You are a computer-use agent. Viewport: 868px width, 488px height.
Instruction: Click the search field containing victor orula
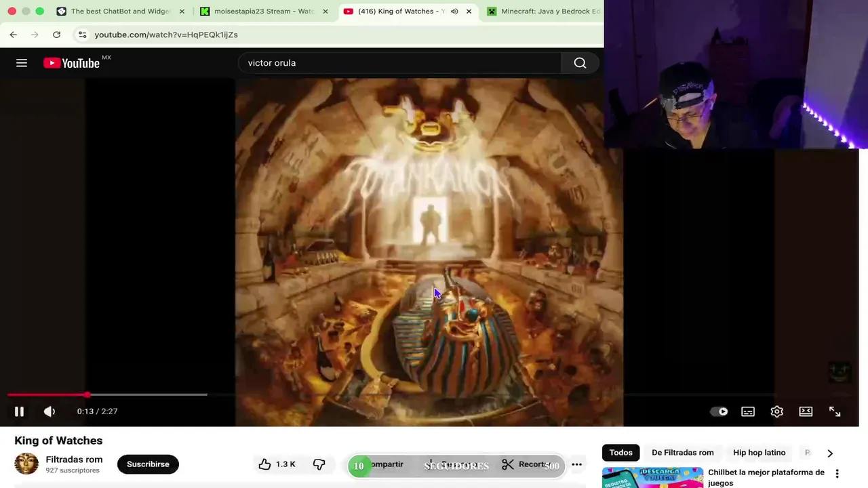point(399,63)
